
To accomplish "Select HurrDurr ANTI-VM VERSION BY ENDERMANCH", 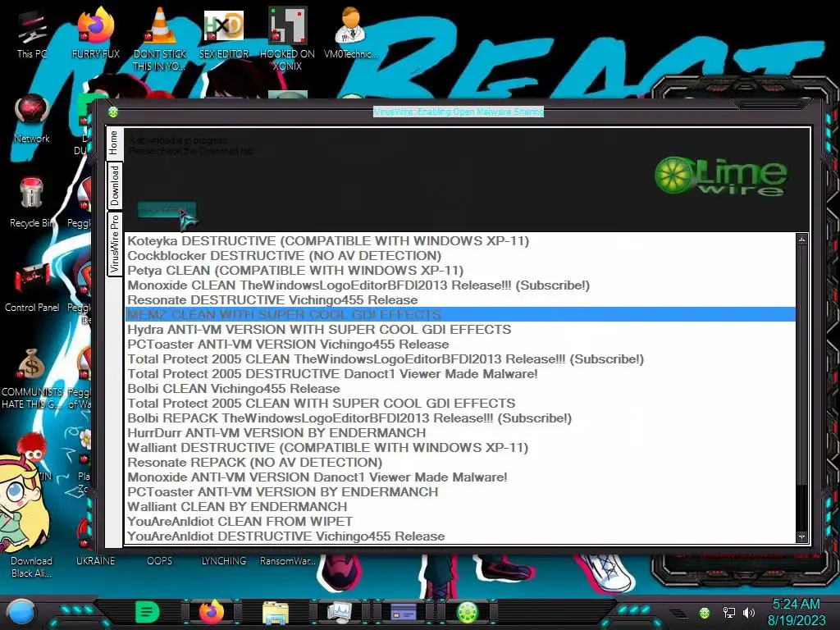I will [460, 433].
